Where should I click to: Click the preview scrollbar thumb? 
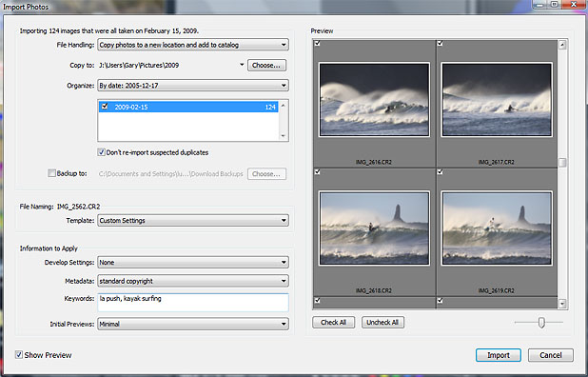pyautogui.click(x=562, y=163)
